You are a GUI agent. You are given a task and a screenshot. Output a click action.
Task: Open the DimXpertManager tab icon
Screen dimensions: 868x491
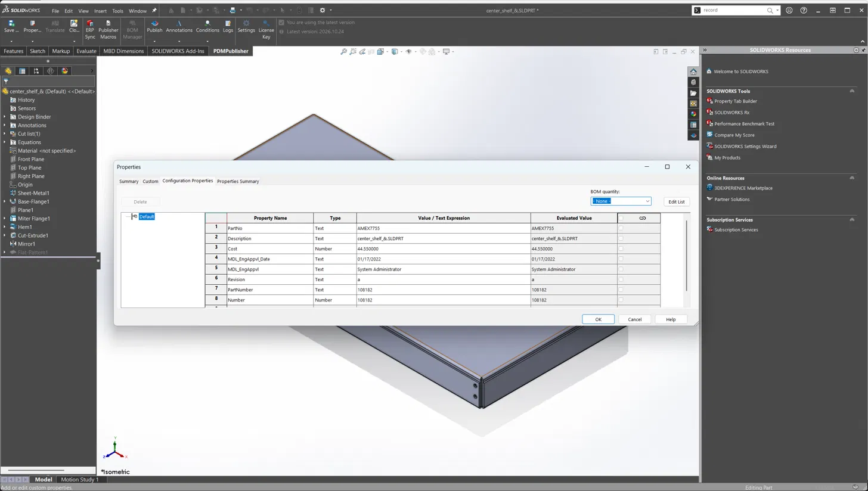coord(51,71)
